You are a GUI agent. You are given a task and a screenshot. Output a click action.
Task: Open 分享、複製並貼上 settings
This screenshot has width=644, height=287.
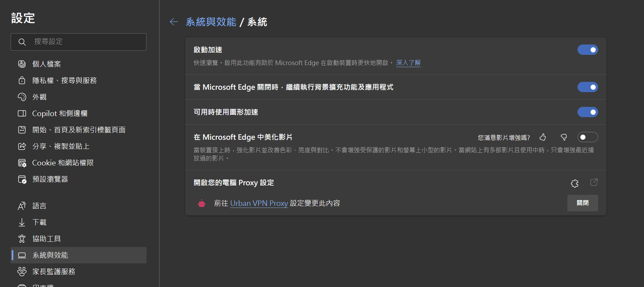79,146
